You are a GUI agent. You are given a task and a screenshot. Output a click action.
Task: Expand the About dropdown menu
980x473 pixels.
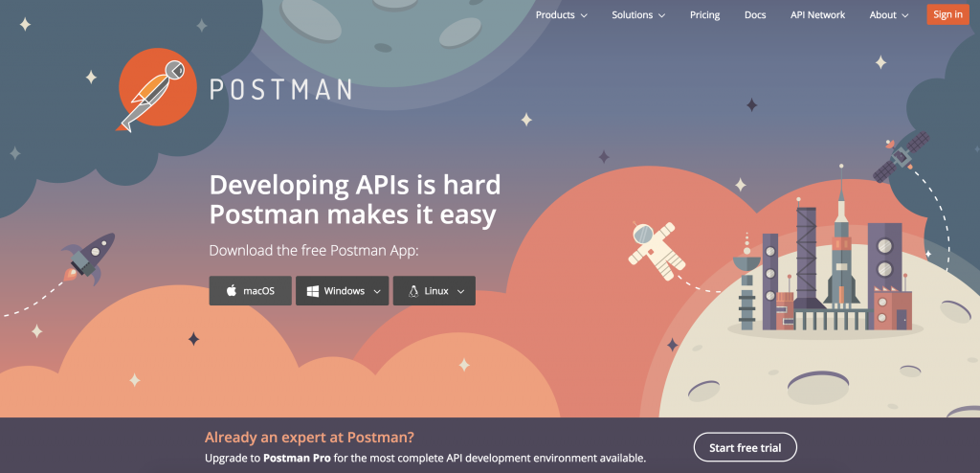pyautogui.click(x=889, y=15)
